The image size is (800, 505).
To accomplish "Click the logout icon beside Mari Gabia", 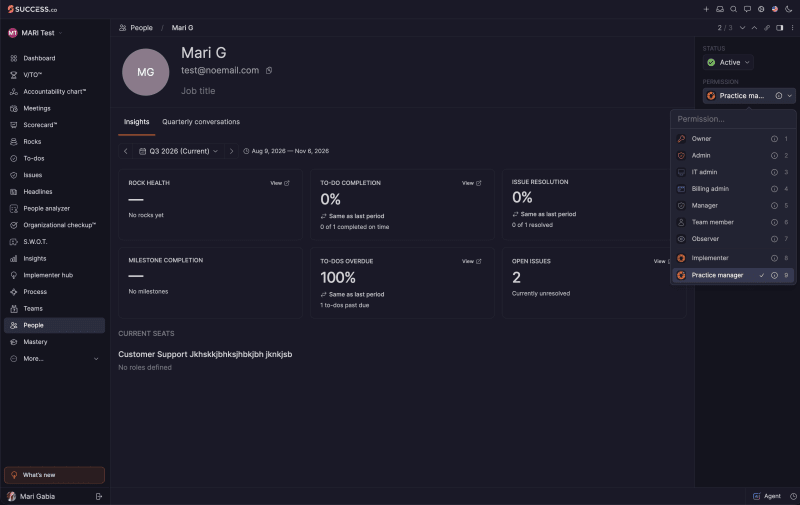I will tap(99, 496).
